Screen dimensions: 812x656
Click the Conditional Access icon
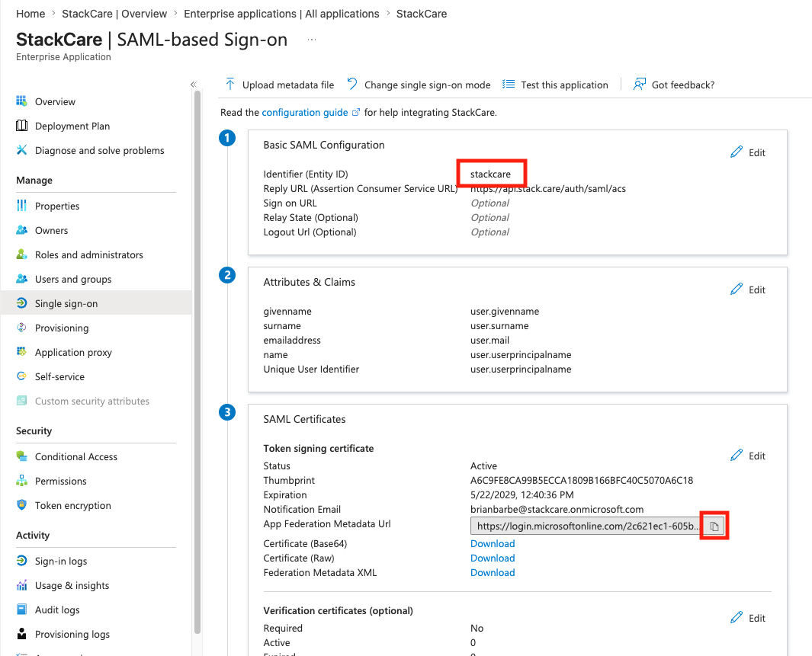coord(21,456)
